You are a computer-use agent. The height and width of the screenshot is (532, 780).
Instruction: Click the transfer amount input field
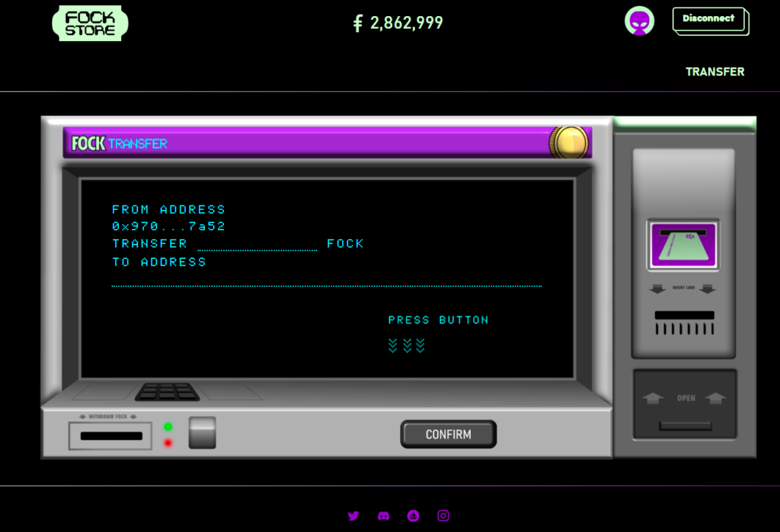[x=257, y=244]
